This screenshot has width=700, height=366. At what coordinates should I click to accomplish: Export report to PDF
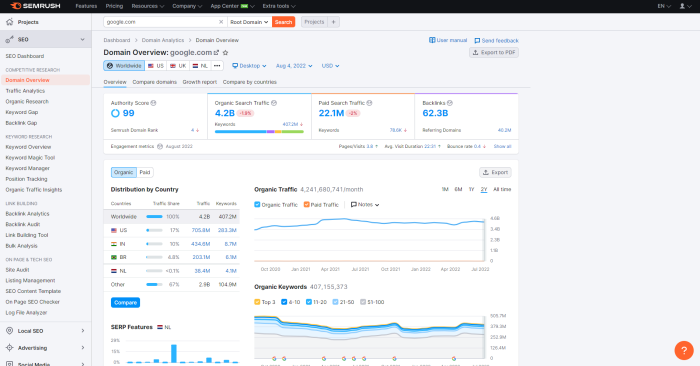click(494, 53)
